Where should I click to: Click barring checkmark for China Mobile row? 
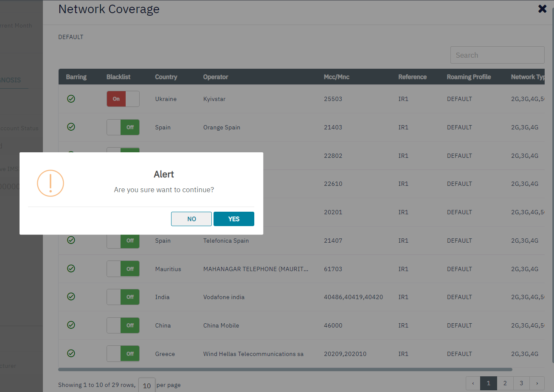coord(71,325)
